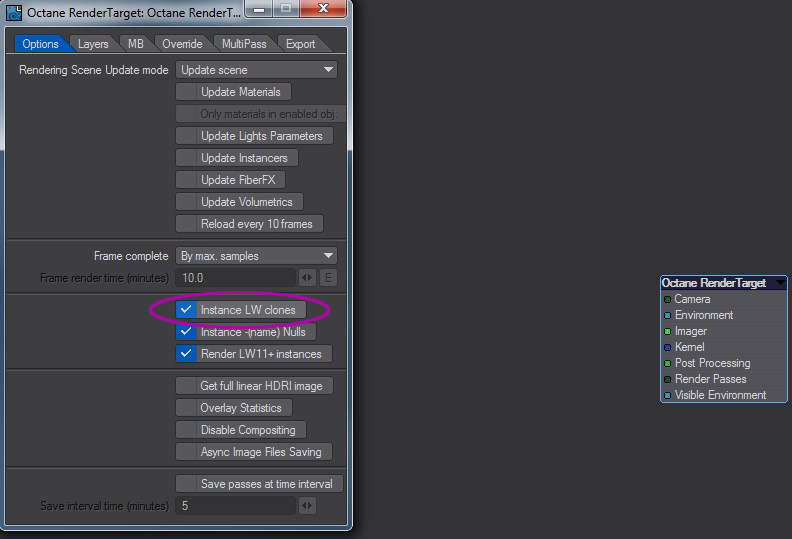Click the Octane window title bar icon

pos(14,12)
